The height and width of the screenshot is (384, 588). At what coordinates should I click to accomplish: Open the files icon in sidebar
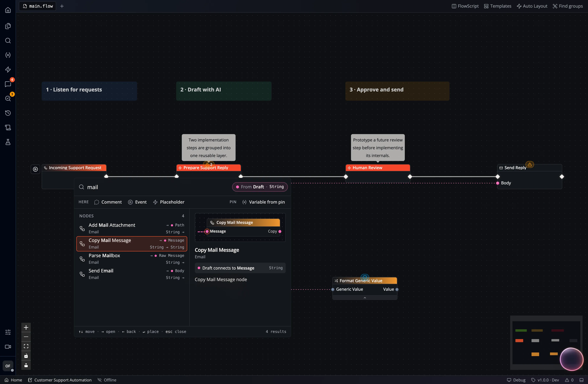(8, 26)
